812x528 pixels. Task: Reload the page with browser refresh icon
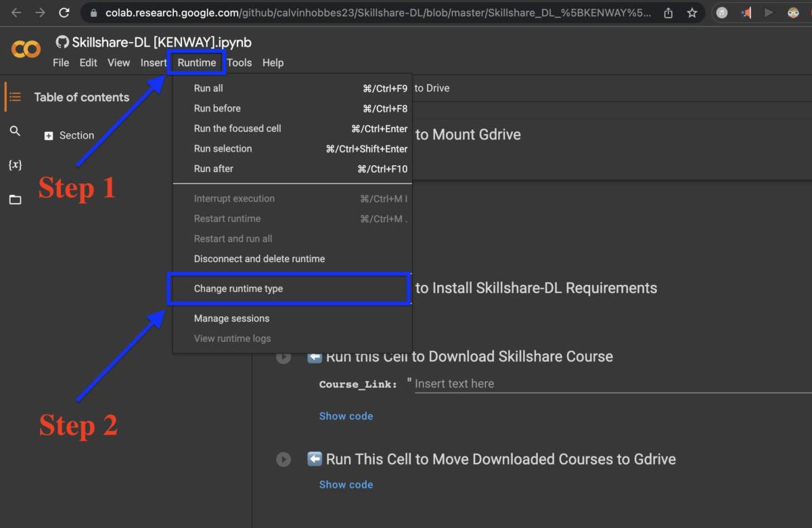click(x=64, y=12)
